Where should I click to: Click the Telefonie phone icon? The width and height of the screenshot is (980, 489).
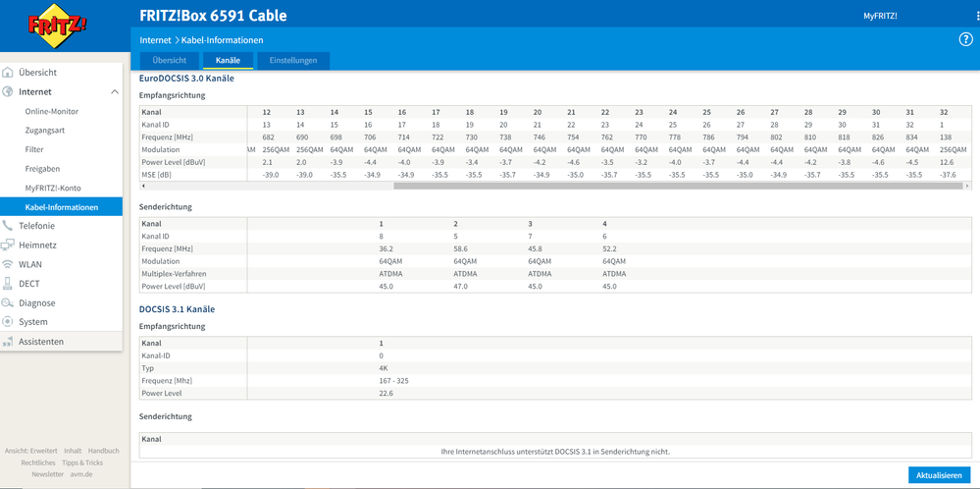coord(9,226)
